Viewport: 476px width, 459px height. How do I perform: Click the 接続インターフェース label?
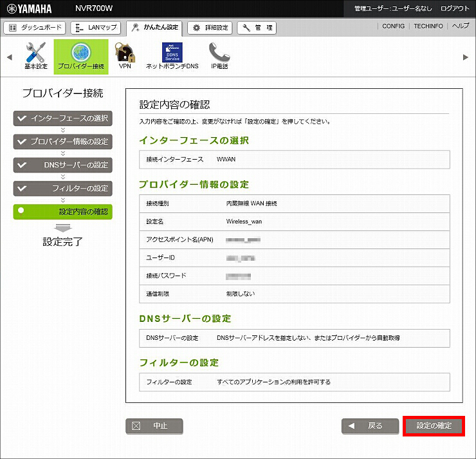(x=175, y=159)
